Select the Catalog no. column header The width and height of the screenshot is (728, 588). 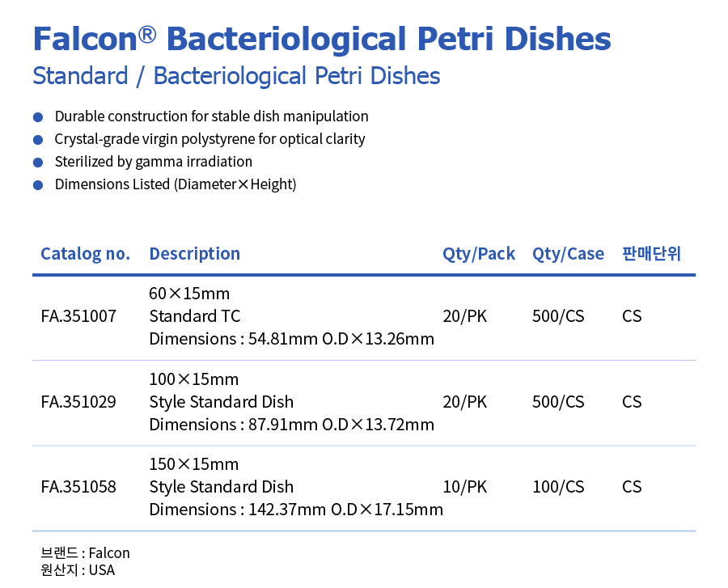[85, 254]
